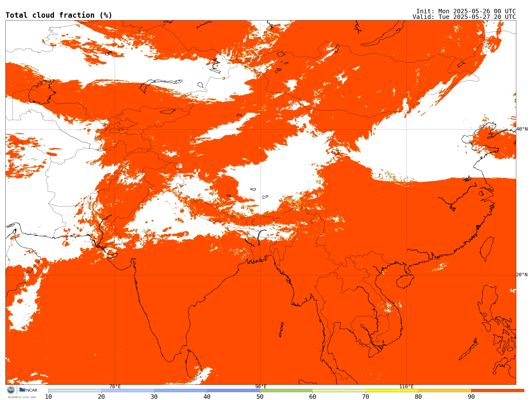Select the 'Init: Mon 2025-05-26 00 UTC' text
The height and width of the screenshot is (400, 532).
point(466,11)
